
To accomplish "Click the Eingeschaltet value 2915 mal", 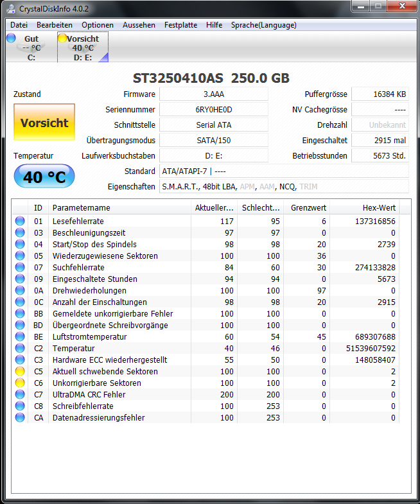I will 380,141.
